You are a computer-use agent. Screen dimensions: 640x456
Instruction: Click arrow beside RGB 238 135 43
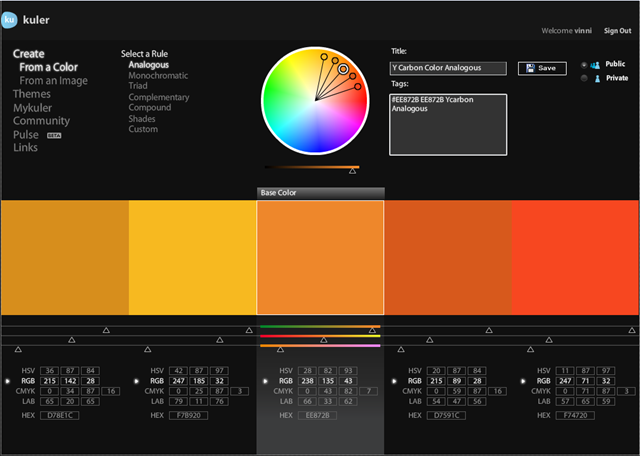click(265, 381)
